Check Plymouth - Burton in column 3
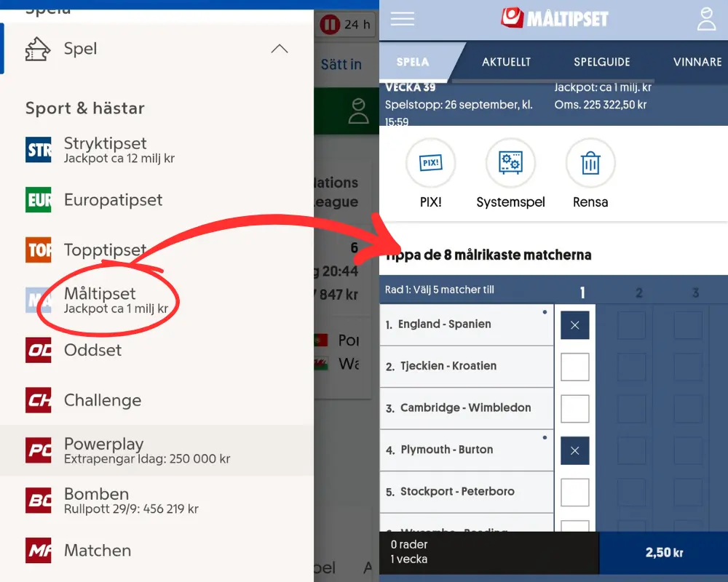728x582 pixels. pyautogui.click(x=688, y=450)
